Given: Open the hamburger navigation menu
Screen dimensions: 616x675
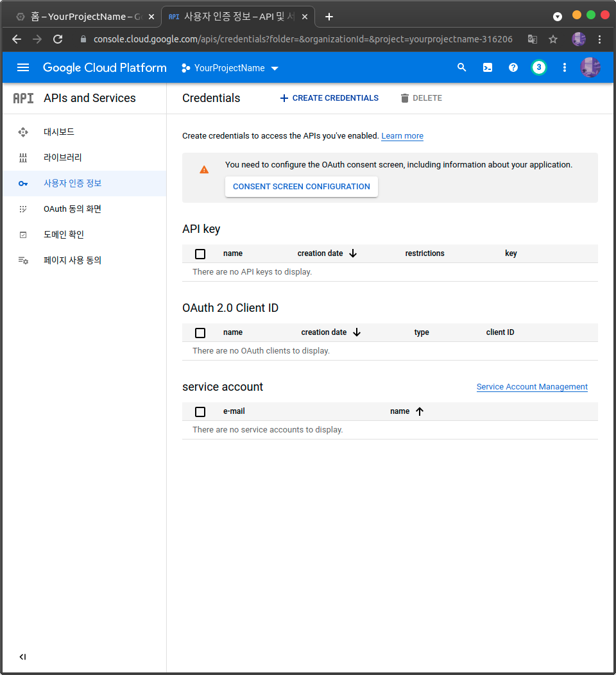Looking at the screenshot, I should tap(23, 67).
